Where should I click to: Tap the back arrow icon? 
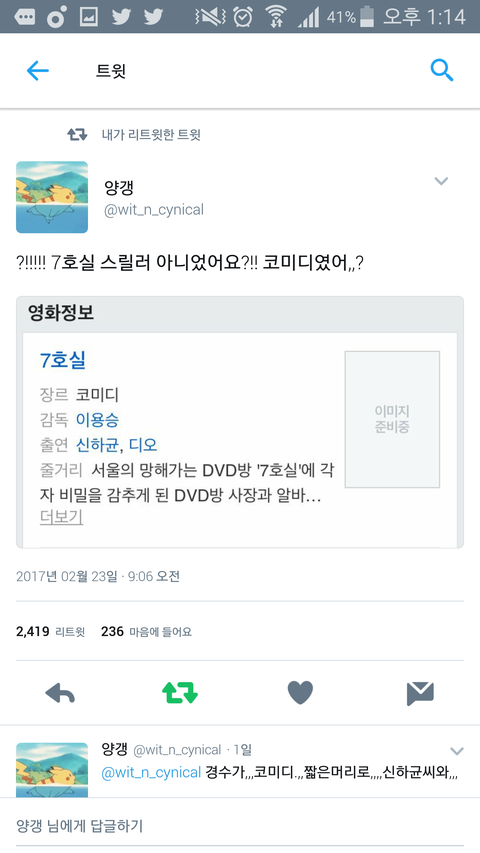38,71
